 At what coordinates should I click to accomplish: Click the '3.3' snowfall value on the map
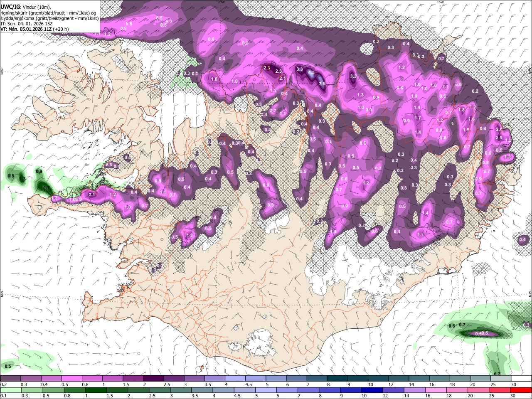point(300,69)
